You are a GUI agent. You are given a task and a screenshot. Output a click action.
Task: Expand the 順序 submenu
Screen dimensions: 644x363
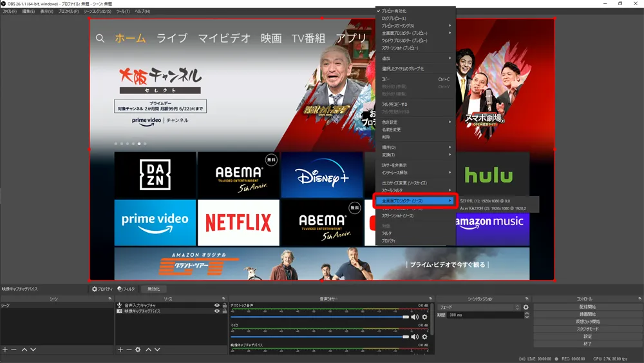point(415,147)
